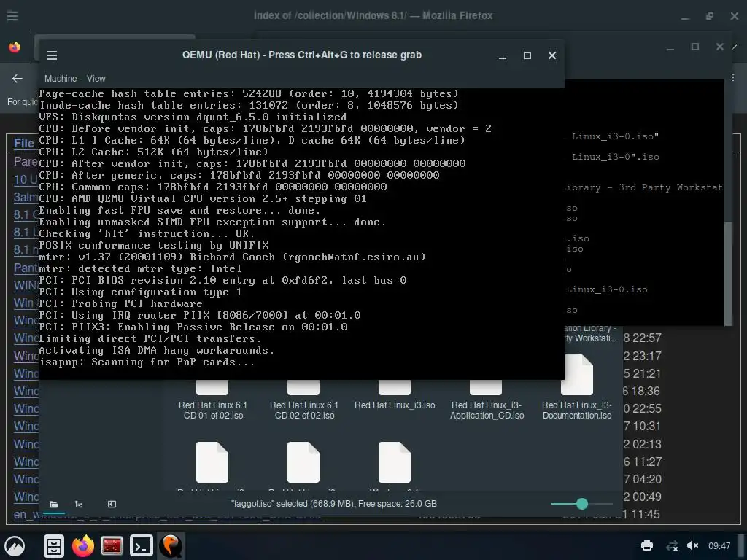Open the network connection tray icon

(x=672, y=545)
